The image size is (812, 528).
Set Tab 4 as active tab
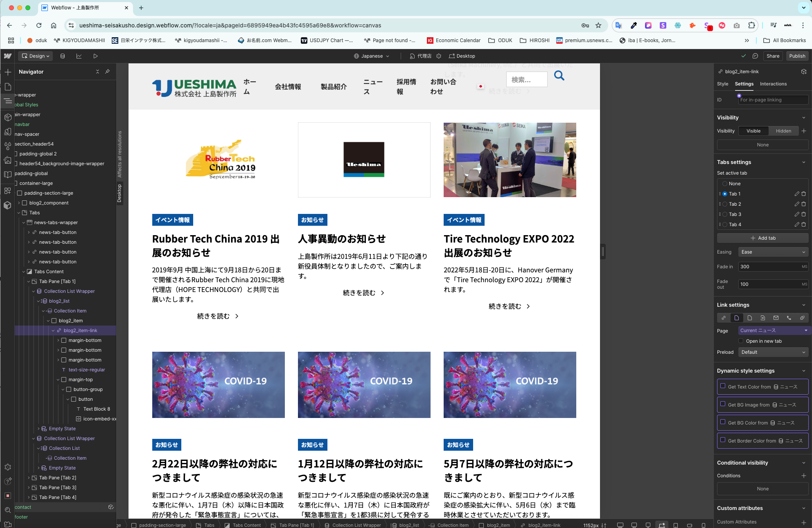click(725, 225)
